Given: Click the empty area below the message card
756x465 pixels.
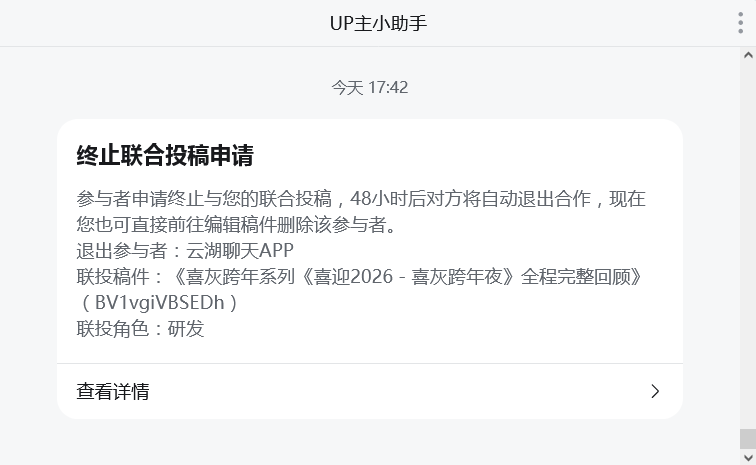Looking at the screenshot, I should [x=370, y=442].
